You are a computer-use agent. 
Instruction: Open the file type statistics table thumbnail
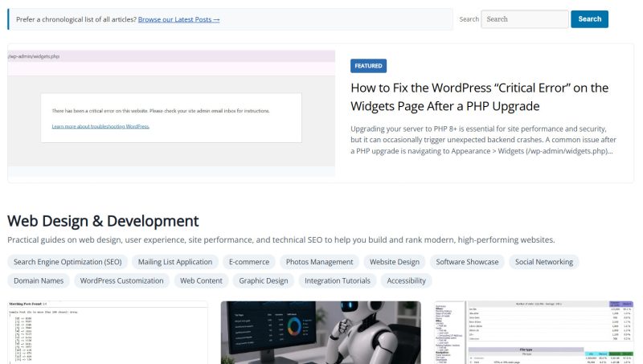(534, 333)
